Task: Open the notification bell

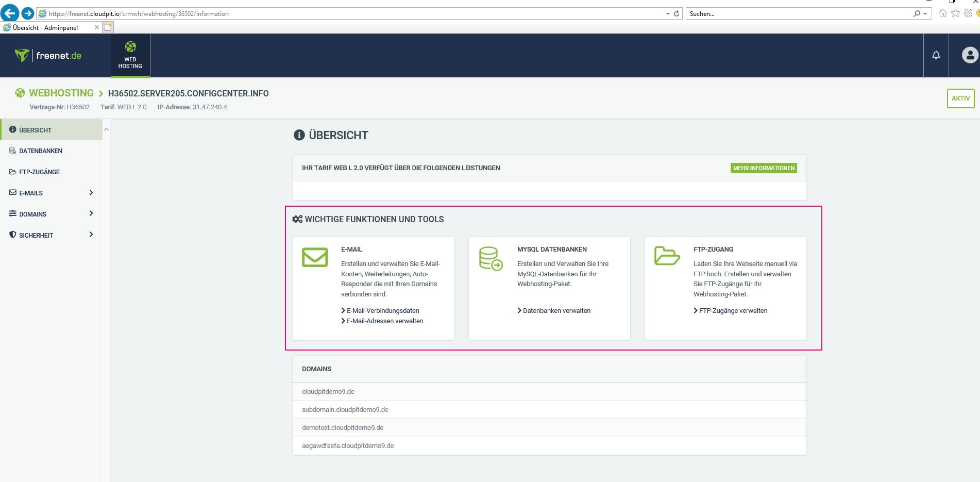Action: pos(936,55)
